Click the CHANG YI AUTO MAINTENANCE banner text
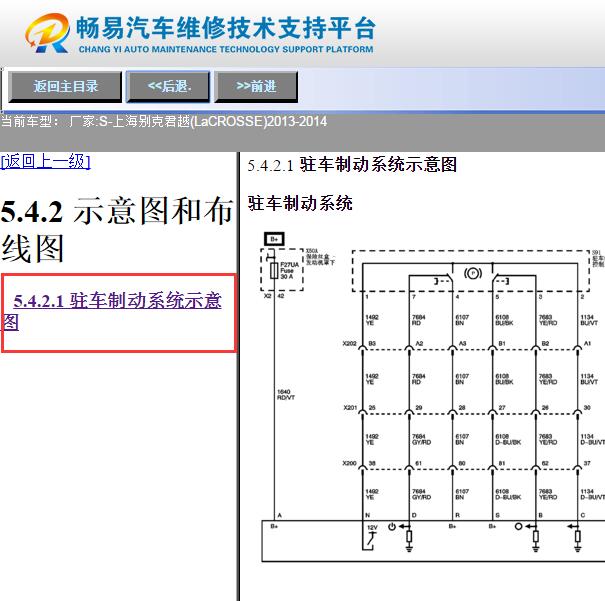This screenshot has width=605, height=601. [x=226, y=49]
